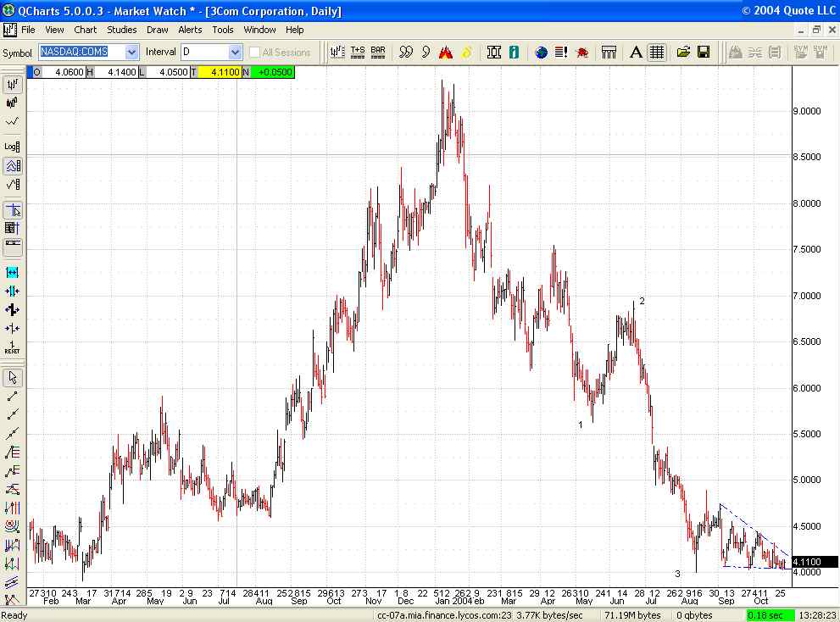Save workspace with floppy disk icon
The image size is (840, 622).
point(704,52)
